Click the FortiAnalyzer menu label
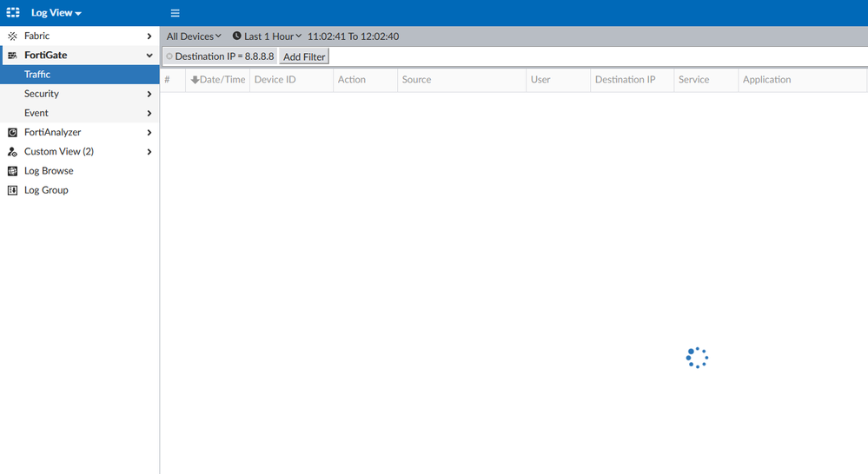868x474 pixels. [53, 132]
